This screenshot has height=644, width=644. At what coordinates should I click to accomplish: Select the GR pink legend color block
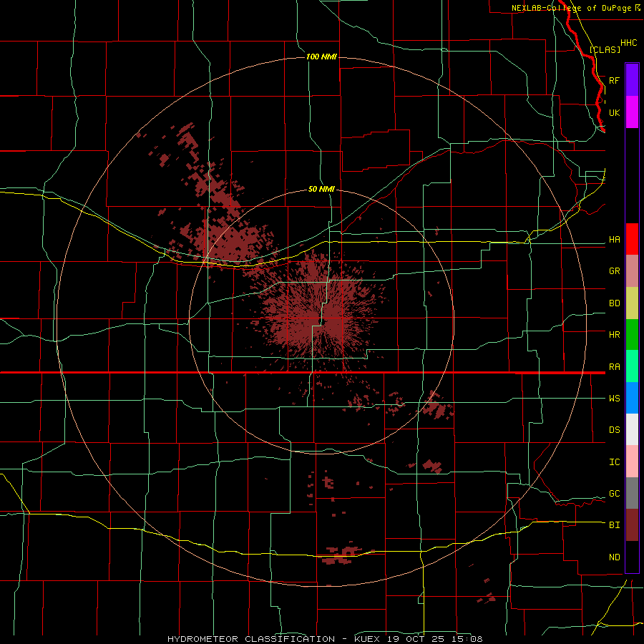pyautogui.click(x=632, y=271)
